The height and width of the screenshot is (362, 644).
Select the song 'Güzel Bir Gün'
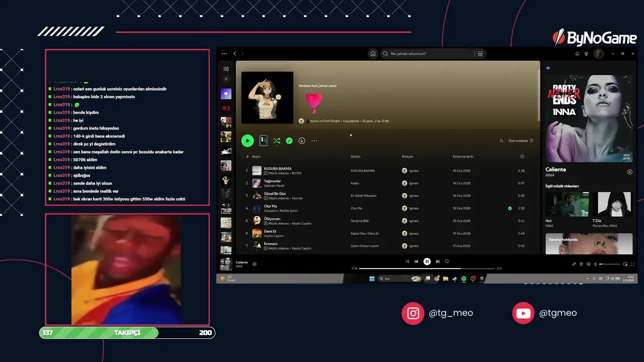click(275, 194)
